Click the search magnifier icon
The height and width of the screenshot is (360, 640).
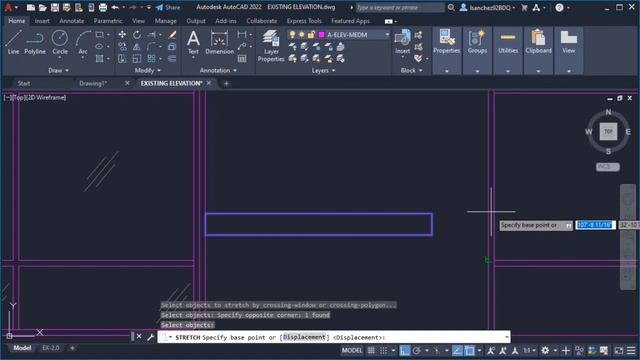(451, 7)
